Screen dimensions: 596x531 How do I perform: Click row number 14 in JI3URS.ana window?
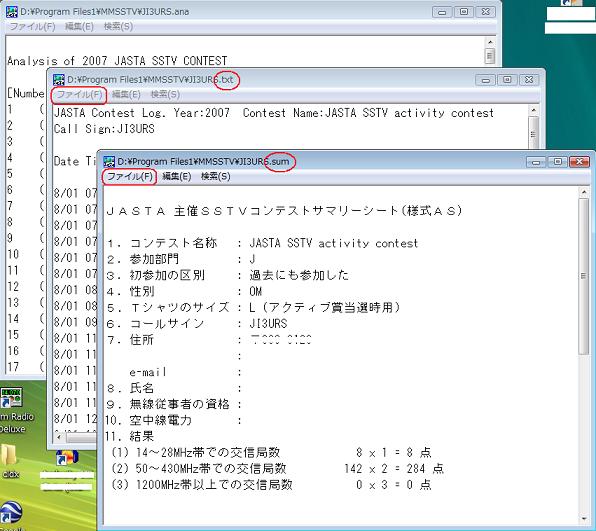tap(13, 319)
